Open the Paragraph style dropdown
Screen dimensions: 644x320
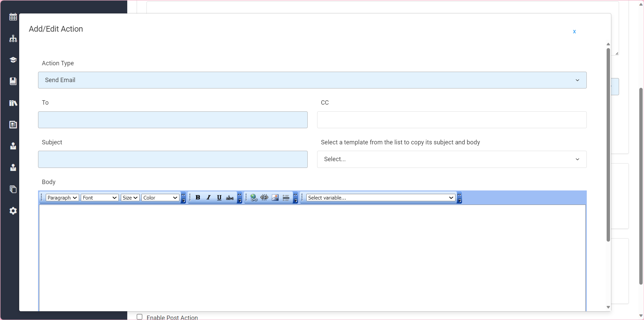click(x=62, y=198)
